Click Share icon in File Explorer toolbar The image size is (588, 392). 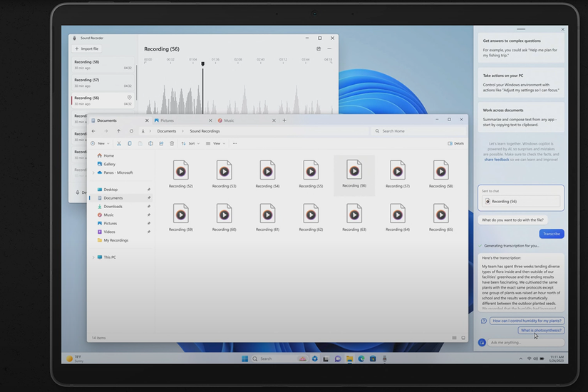click(161, 143)
